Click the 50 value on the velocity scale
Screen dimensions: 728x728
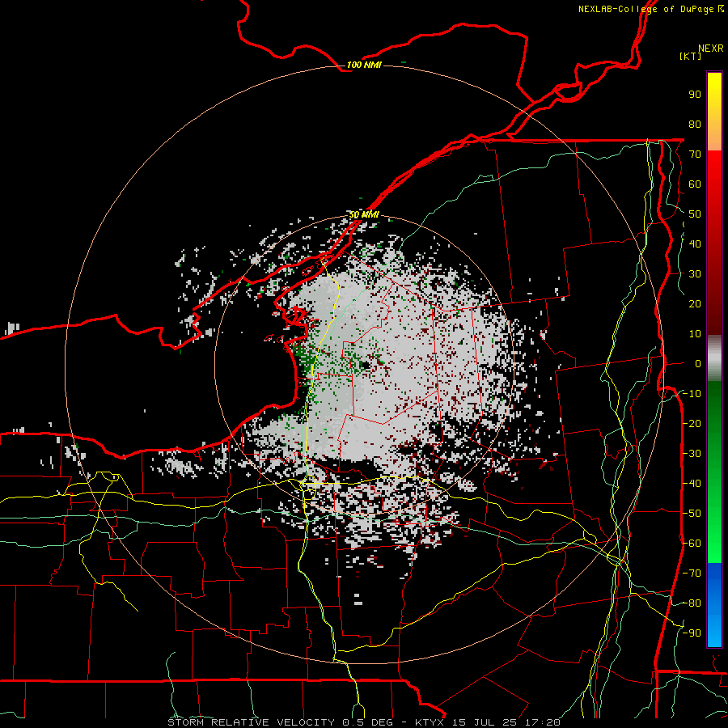695,214
